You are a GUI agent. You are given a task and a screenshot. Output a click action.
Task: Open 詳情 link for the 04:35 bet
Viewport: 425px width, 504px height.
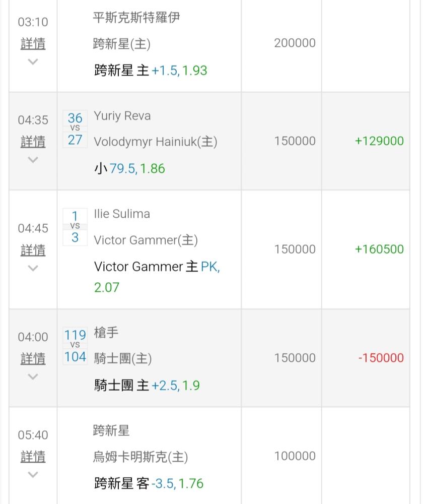coord(33,142)
